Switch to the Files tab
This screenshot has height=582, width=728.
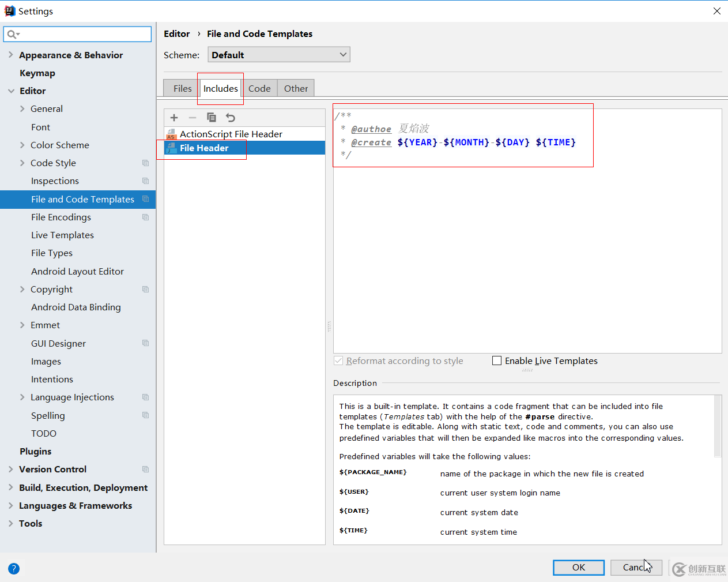pyautogui.click(x=182, y=88)
